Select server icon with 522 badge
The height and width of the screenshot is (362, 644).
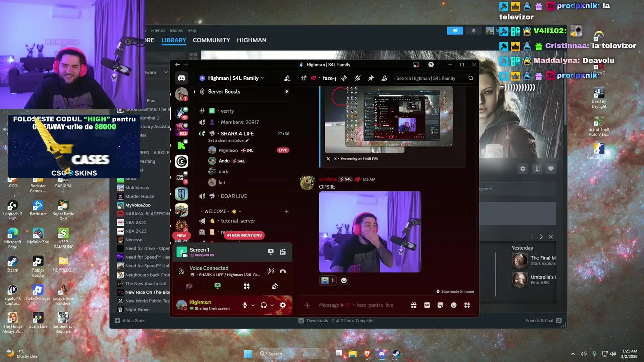(x=181, y=129)
